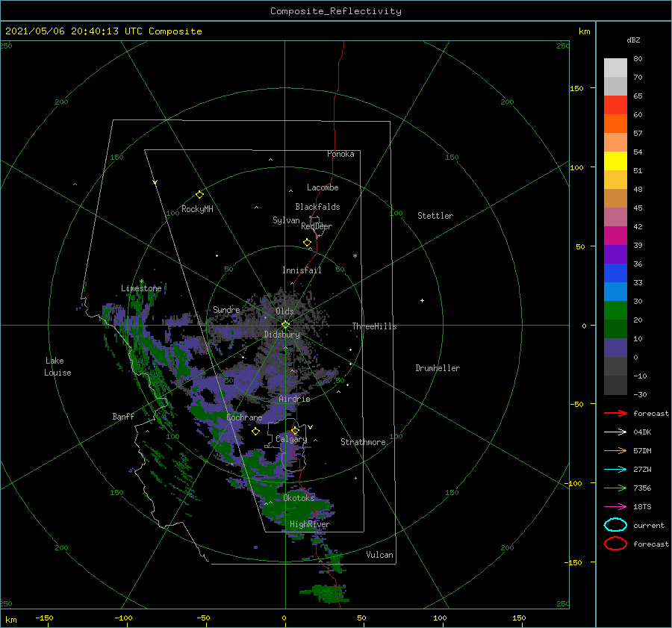Screen dimensions: 672x628
Task: Click the RockyMH label
Action: (x=197, y=209)
